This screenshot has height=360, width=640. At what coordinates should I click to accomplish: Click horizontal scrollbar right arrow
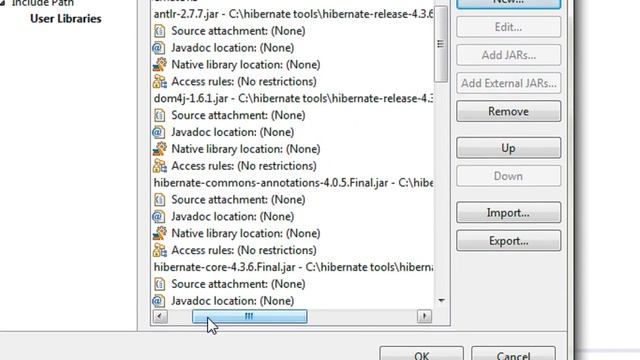424,316
